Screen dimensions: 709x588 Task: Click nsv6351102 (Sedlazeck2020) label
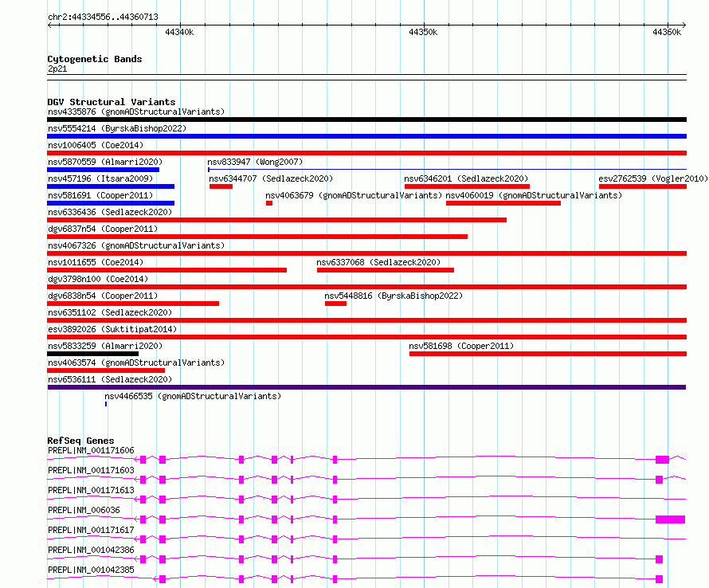(x=110, y=312)
